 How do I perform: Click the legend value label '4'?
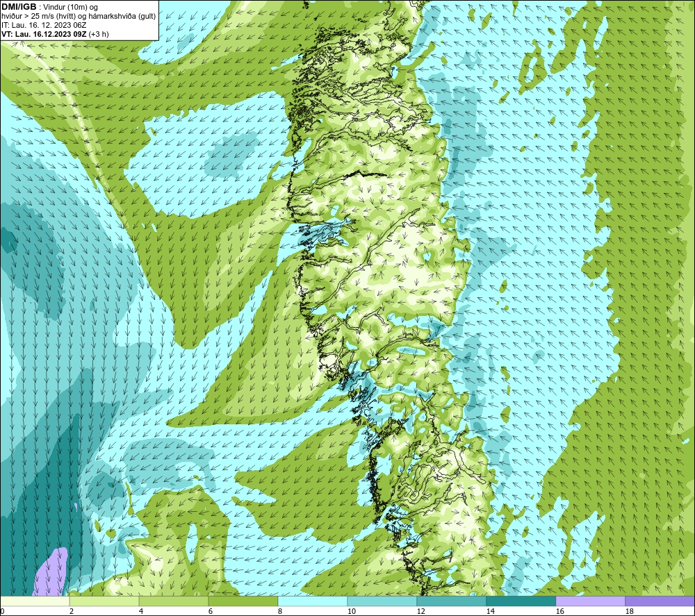pos(141,612)
